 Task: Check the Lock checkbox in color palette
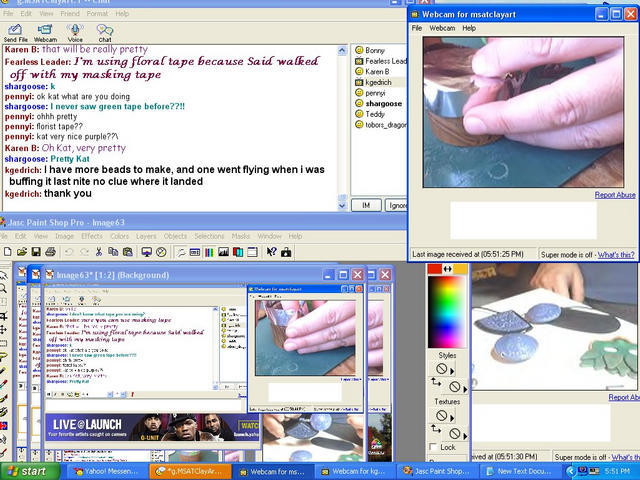point(433,447)
